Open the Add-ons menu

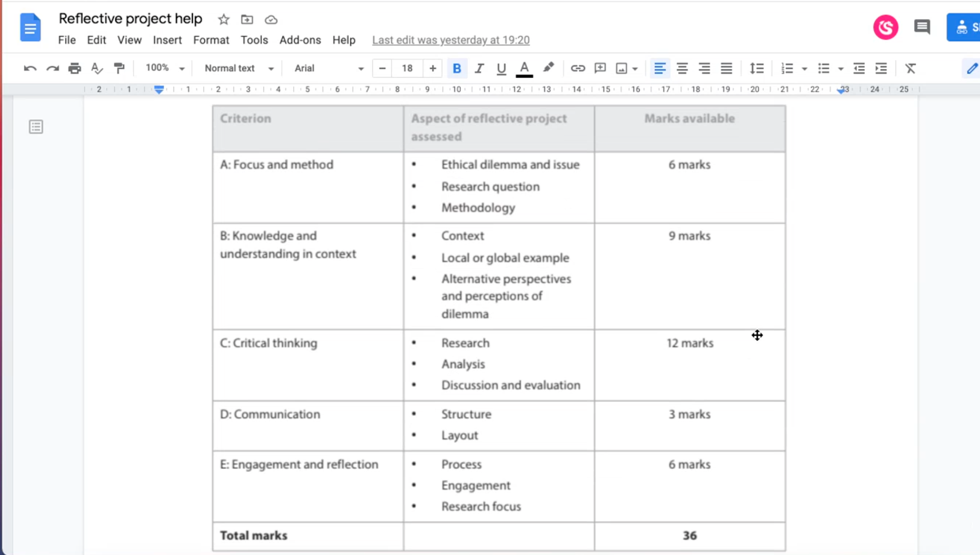point(300,40)
